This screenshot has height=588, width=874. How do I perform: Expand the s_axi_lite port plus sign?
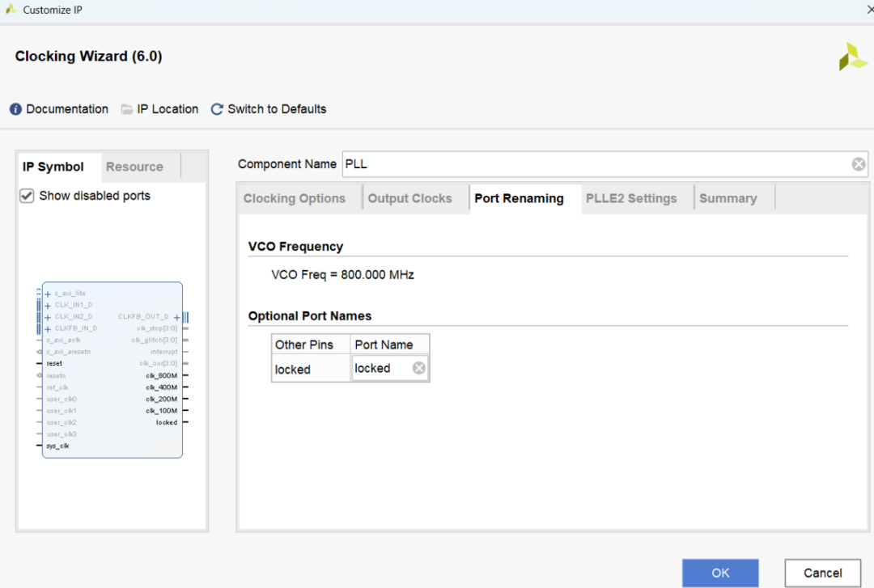48,294
